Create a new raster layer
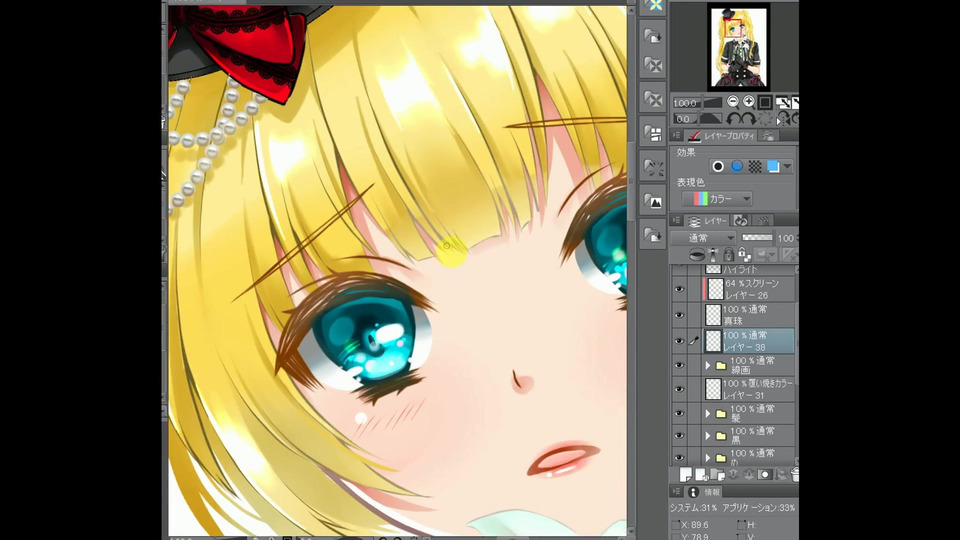 point(686,474)
